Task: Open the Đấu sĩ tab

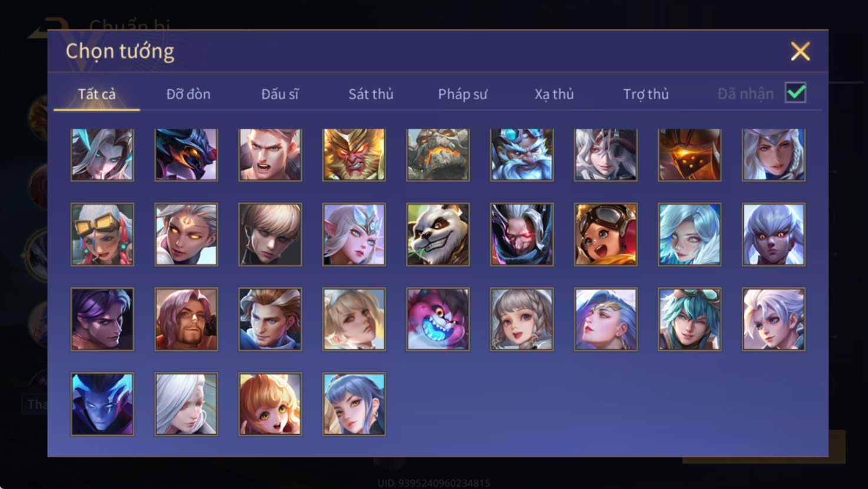Action: [x=280, y=94]
